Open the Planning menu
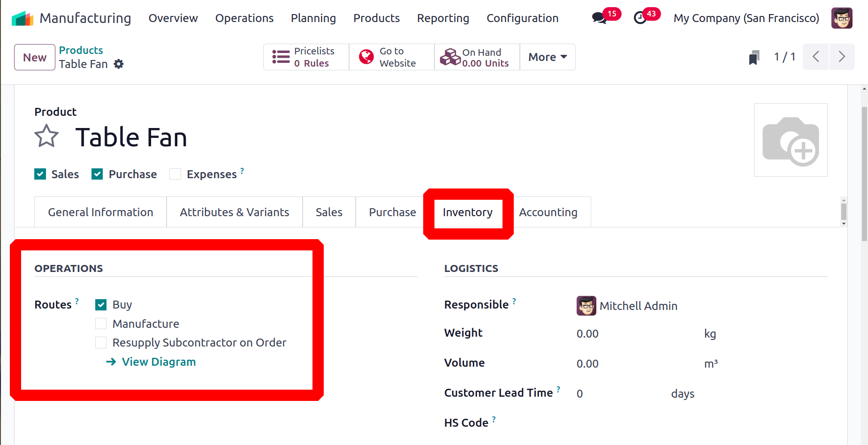The width and height of the screenshot is (868, 445). pyautogui.click(x=313, y=18)
